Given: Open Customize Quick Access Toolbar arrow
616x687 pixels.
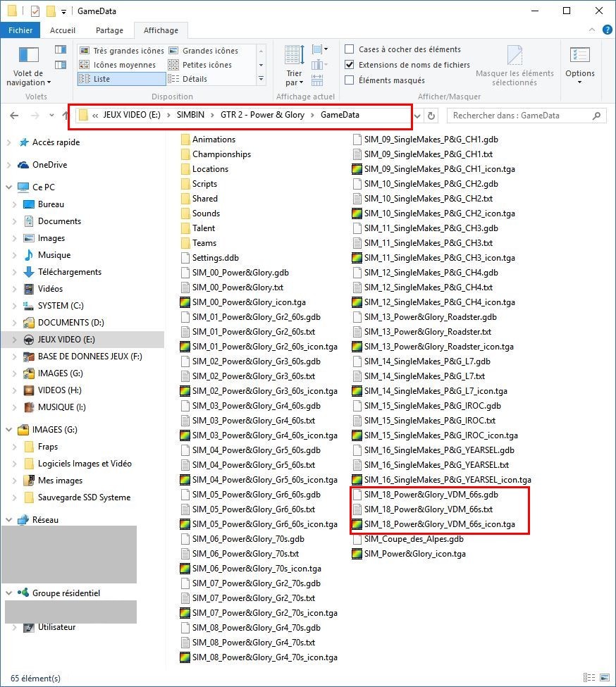Looking at the screenshot, I should [x=64, y=12].
